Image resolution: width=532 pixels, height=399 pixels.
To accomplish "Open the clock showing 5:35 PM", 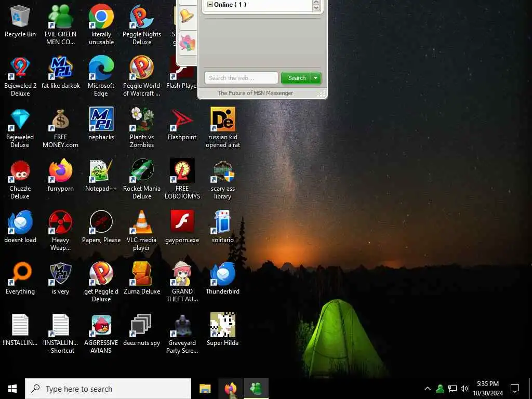I will point(488,389).
